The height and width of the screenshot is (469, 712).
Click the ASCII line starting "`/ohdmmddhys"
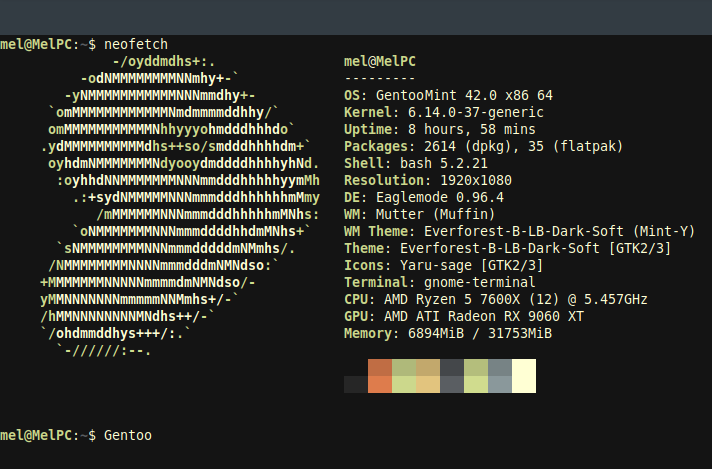116,334
